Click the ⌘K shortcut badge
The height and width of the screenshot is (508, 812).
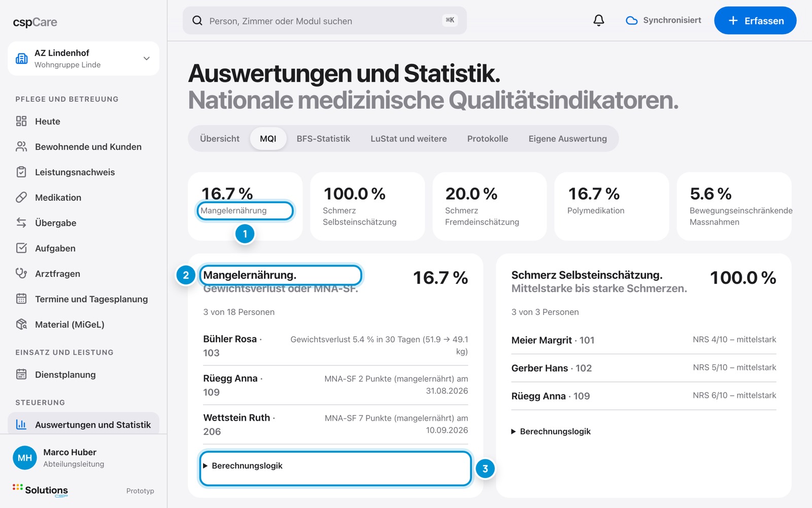450,20
